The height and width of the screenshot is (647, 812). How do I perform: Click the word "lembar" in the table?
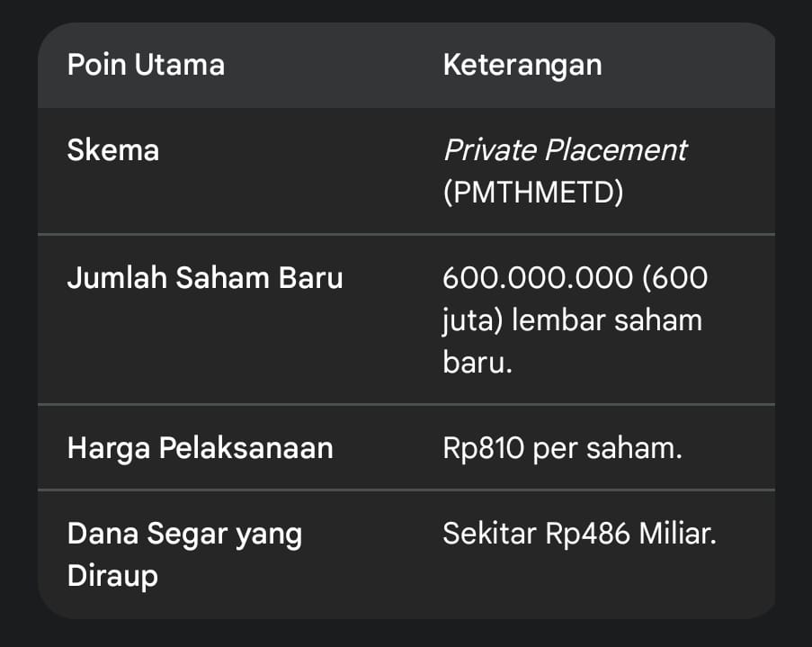point(559,320)
